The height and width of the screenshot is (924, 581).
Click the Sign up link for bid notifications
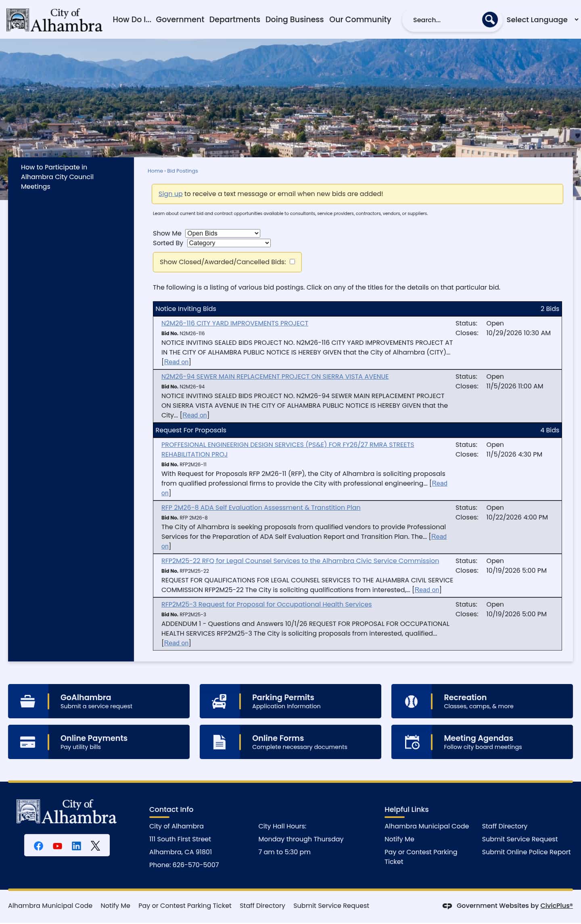170,194
